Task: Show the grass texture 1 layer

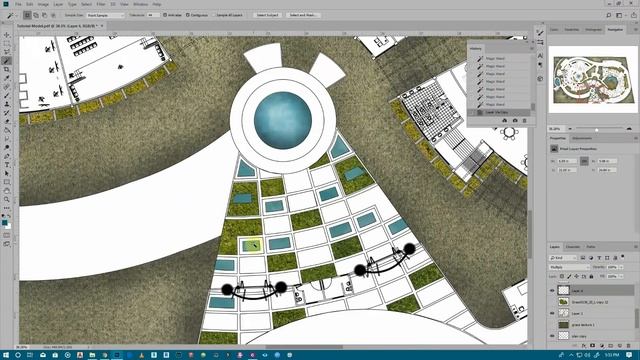Action: tap(552, 325)
